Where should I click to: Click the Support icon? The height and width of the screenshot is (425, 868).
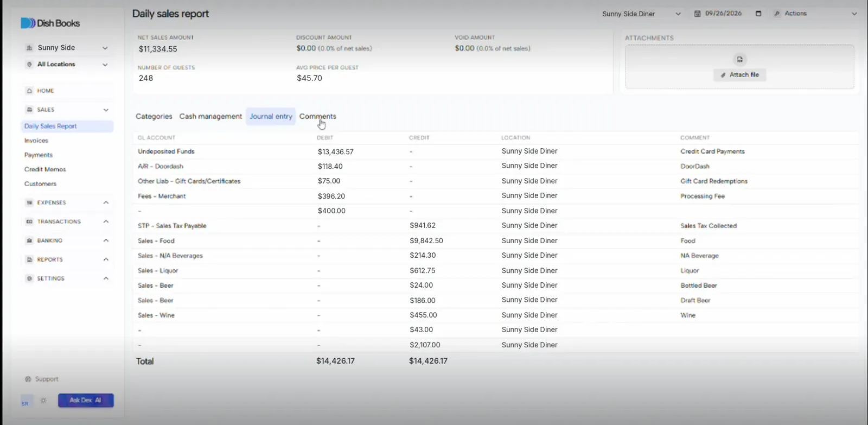coord(28,379)
